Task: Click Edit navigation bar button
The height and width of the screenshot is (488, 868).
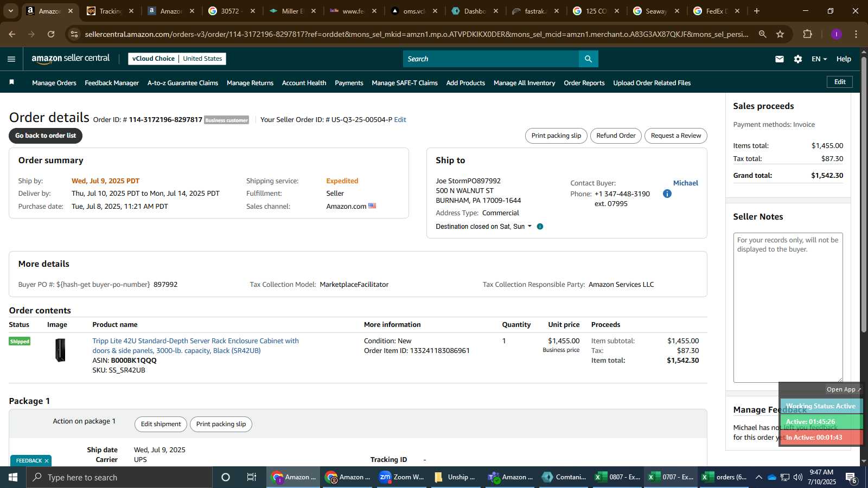Action: [x=840, y=82]
